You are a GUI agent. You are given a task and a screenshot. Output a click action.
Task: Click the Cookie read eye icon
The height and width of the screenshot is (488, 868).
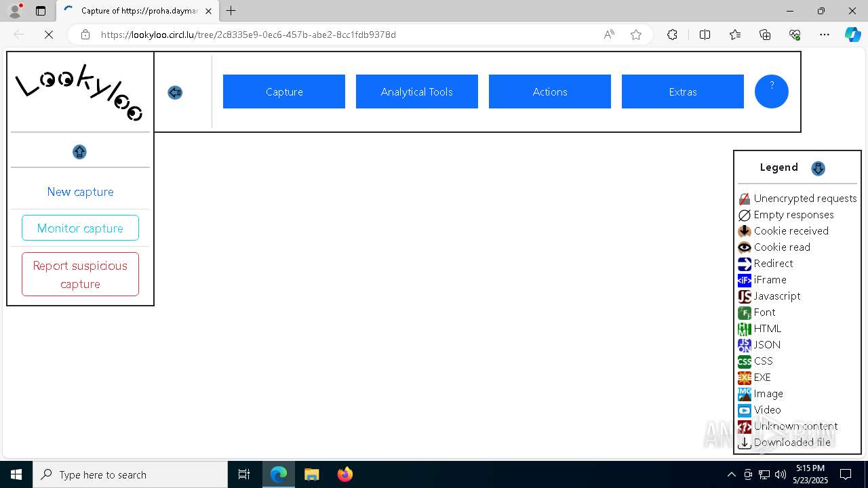(x=745, y=247)
